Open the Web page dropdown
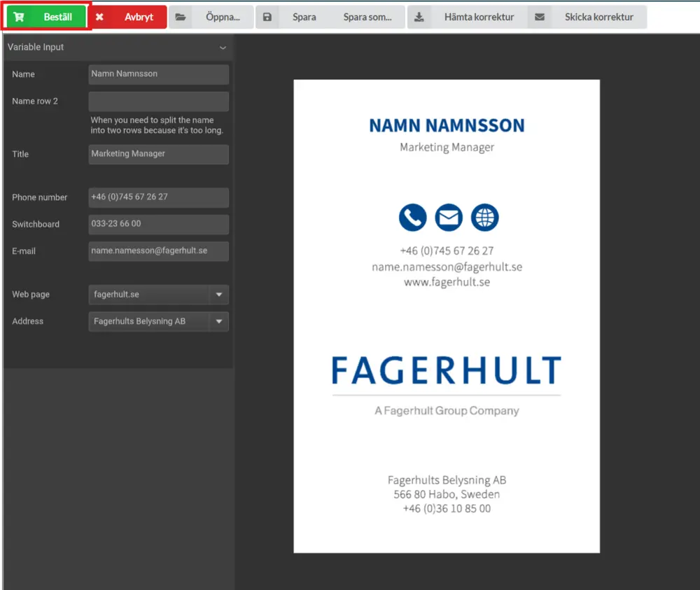The width and height of the screenshot is (700, 590). click(218, 295)
